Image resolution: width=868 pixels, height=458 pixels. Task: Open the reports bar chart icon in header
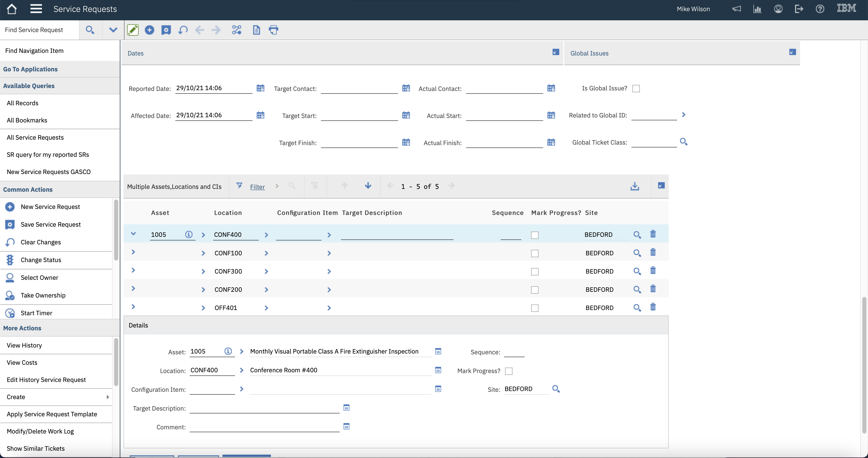(757, 9)
